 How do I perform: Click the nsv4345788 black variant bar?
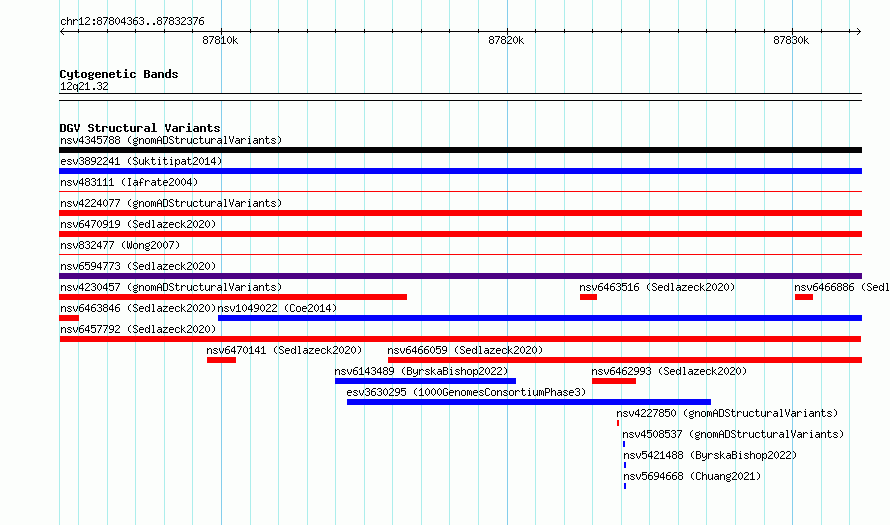(x=460, y=150)
